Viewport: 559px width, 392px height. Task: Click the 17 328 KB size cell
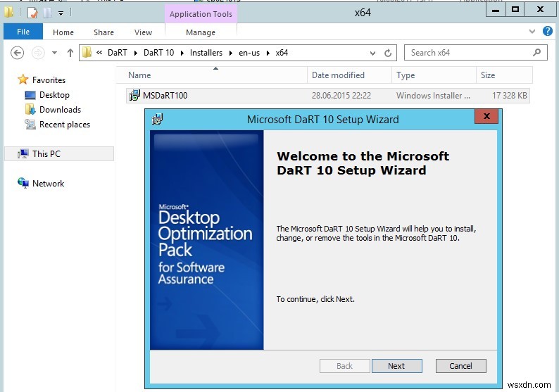point(510,96)
